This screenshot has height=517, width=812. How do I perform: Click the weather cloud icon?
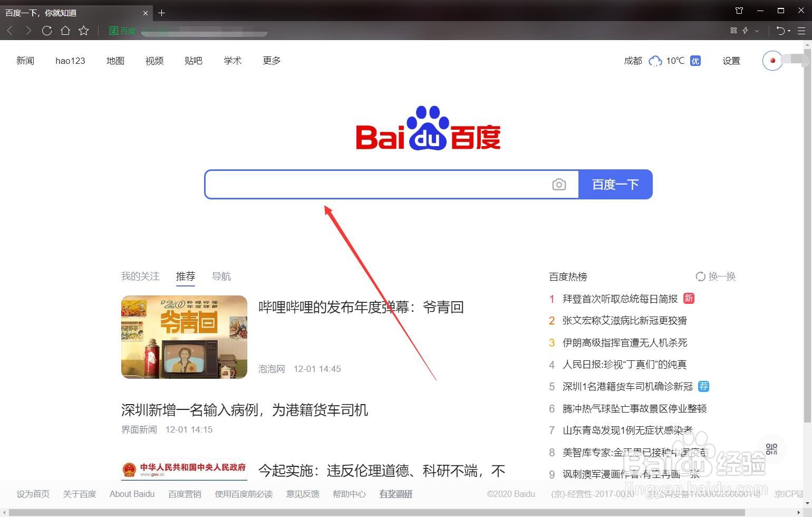(655, 61)
